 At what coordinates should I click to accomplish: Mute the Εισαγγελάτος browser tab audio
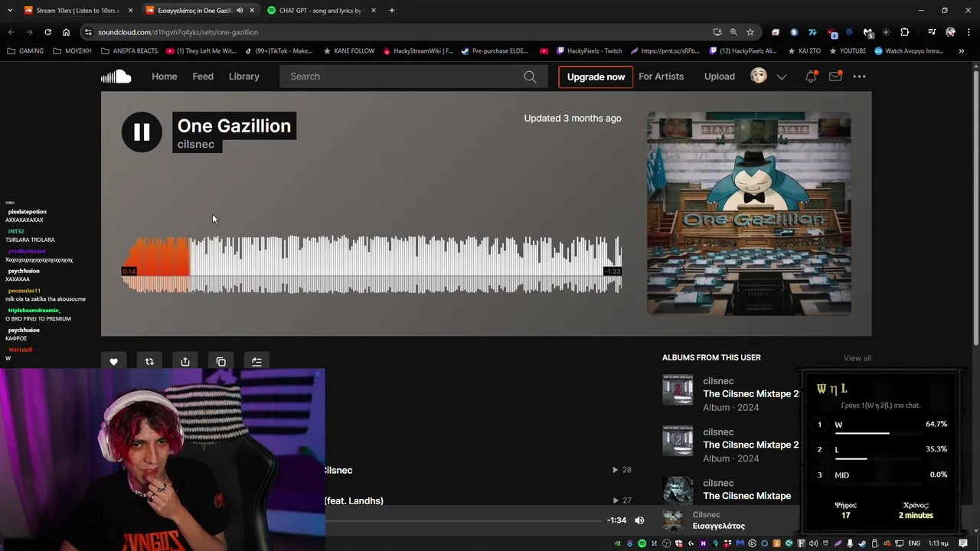click(x=240, y=11)
